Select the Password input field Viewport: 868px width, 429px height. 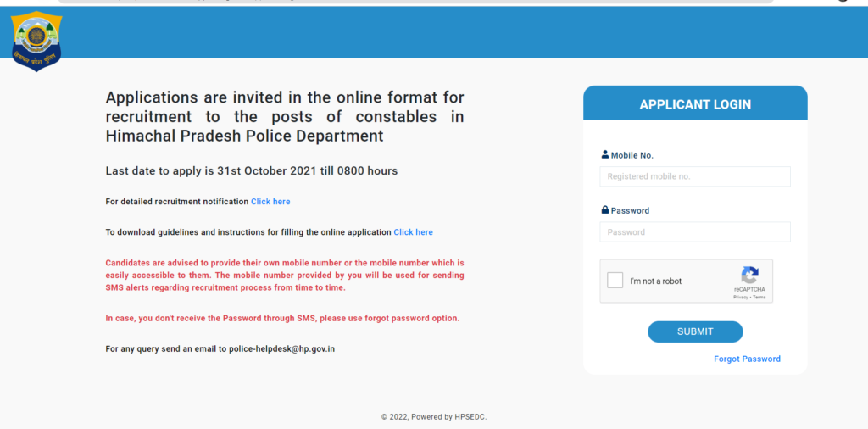coord(694,232)
